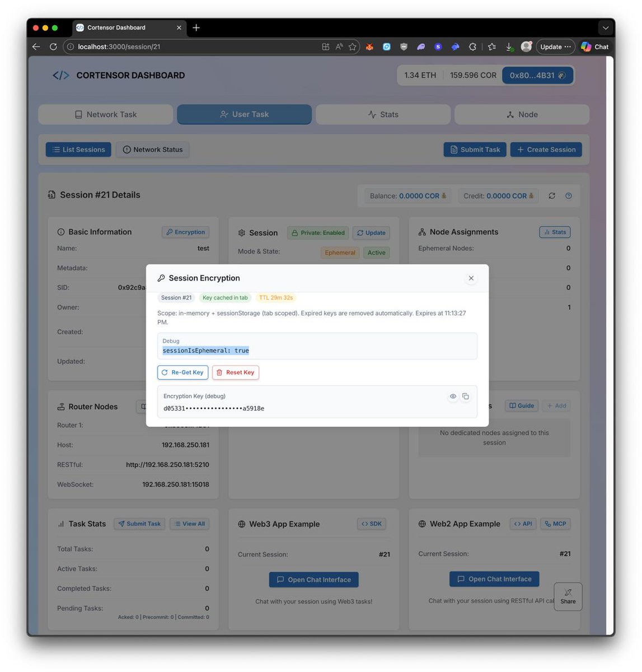Open the API link in Web2 App Example
Screen dimensions: 642x672
pyautogui.click(x=523, y=524)
